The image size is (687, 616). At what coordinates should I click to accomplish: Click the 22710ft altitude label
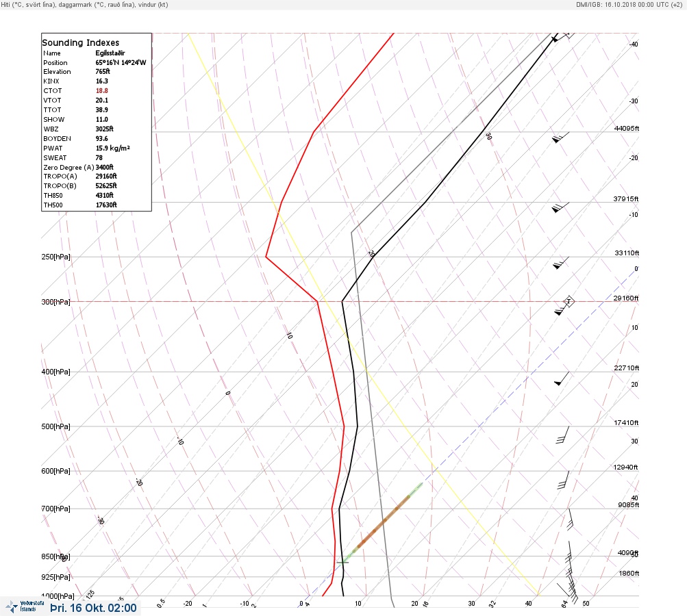pos(627,368)
